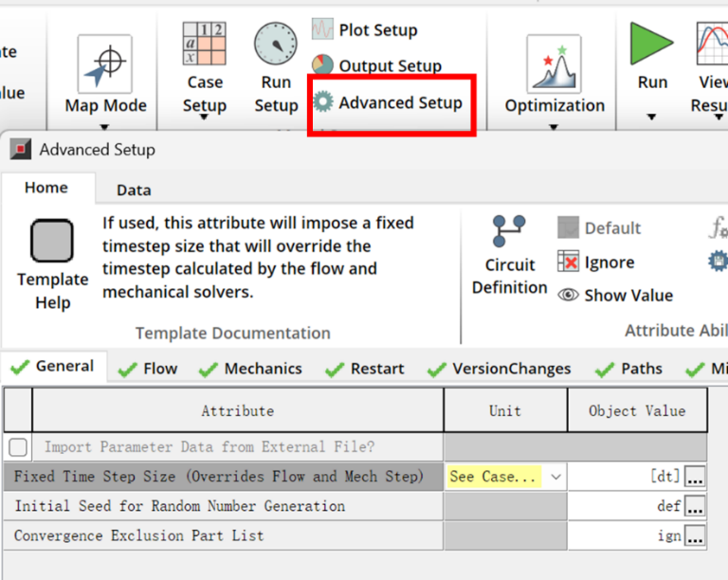728x580 pixels.
Task: Open Run Setup clock icon
Action: click(x=276, y=45)
